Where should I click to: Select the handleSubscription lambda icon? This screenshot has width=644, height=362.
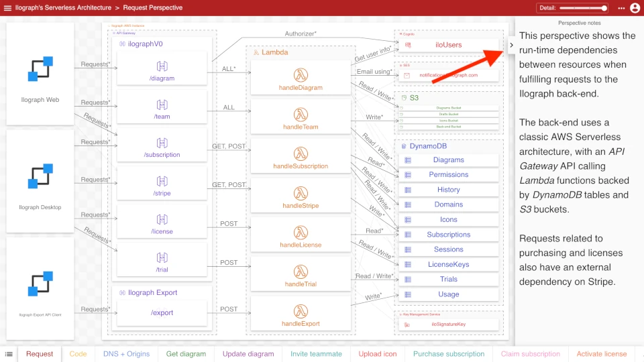(x=301, y=154)
